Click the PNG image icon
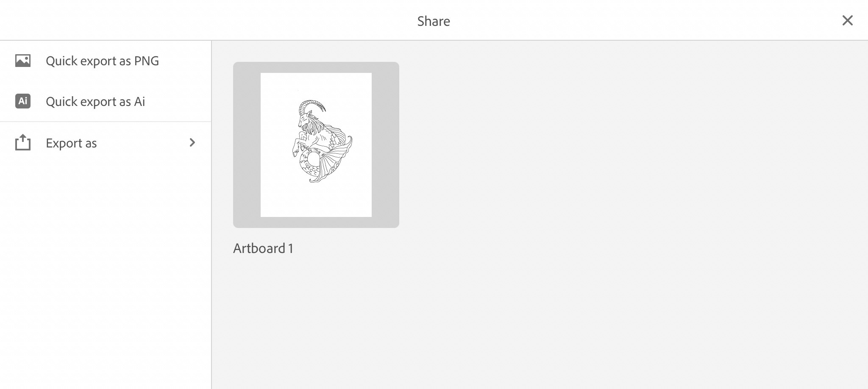 click(x=23, y=61)
